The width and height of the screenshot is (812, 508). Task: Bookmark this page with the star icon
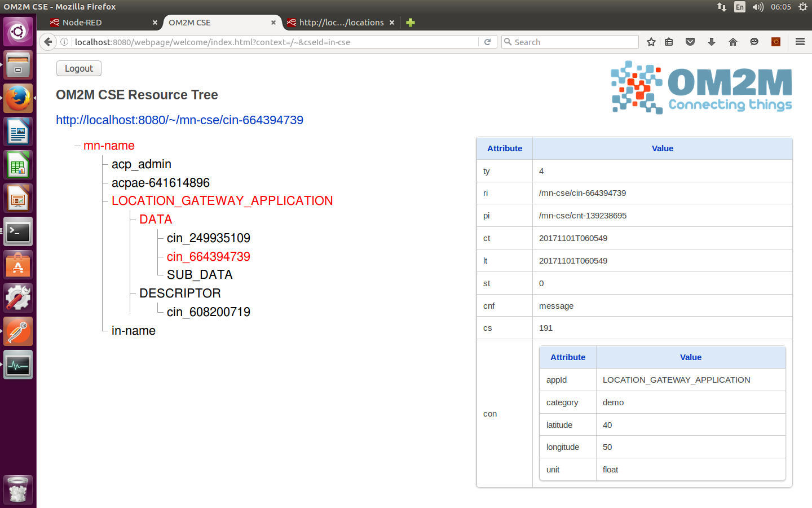point(651,42)
